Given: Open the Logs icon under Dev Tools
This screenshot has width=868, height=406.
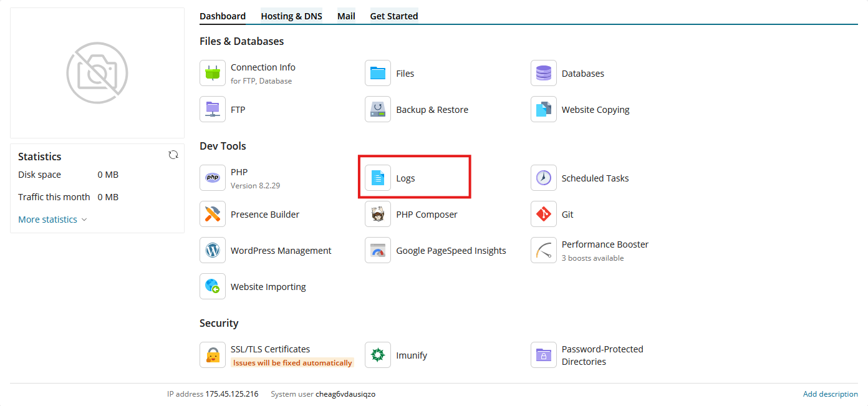Looking at the screenshot, I should [378, 178].
